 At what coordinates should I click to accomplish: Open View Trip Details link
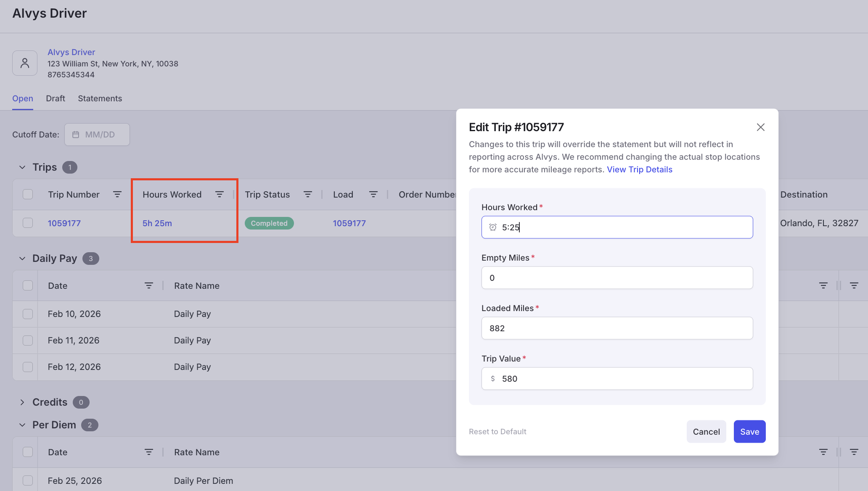coord(639,169)
